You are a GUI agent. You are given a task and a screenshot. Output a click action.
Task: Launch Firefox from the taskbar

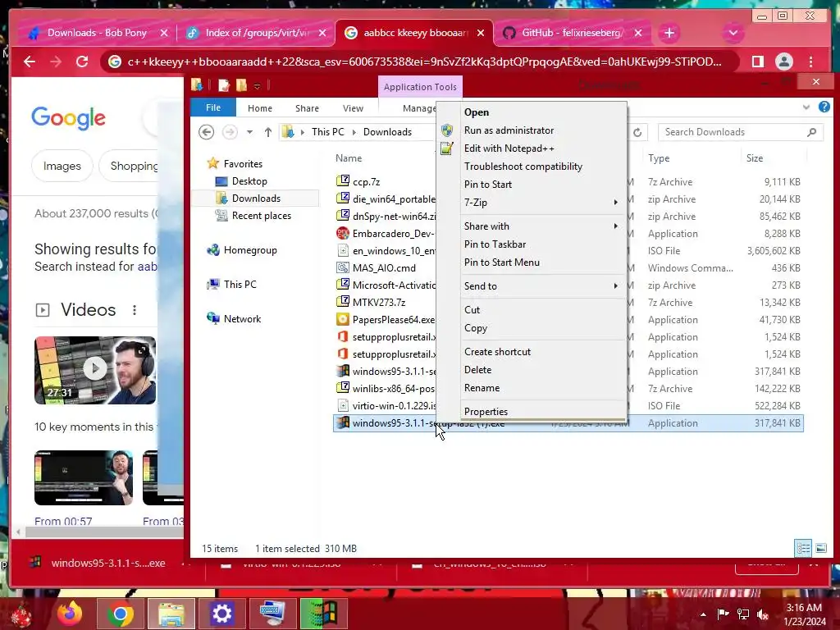[x=70, y=614]
